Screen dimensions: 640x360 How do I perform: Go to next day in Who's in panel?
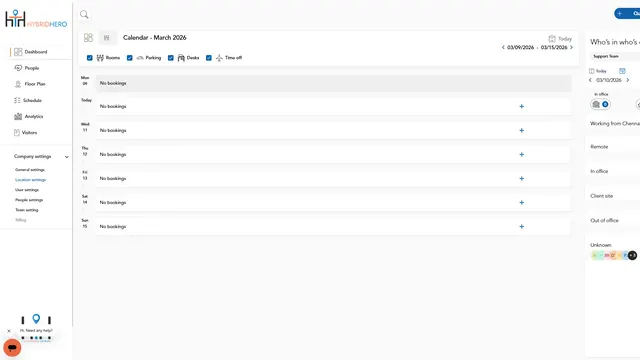click(x=628, y=80)
